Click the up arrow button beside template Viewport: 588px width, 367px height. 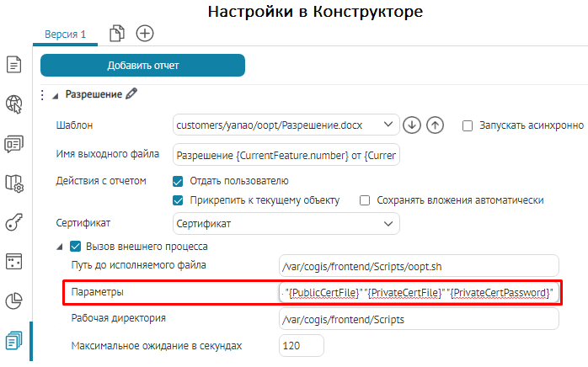(435, 125)
